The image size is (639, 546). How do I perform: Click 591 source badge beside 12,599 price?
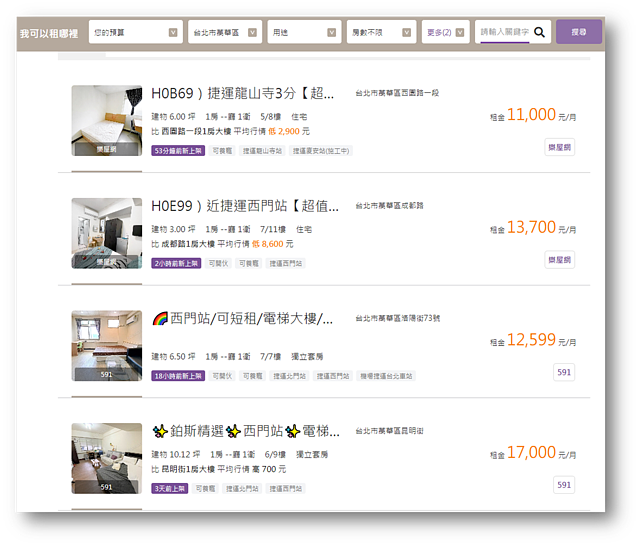[x=564, y=372]
